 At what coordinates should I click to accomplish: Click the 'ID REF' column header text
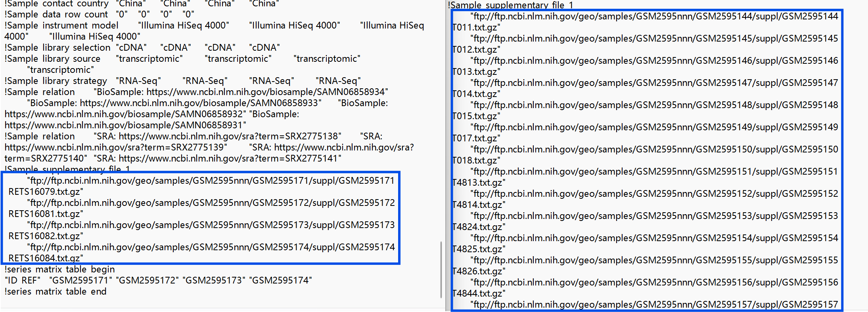[23, 280]
